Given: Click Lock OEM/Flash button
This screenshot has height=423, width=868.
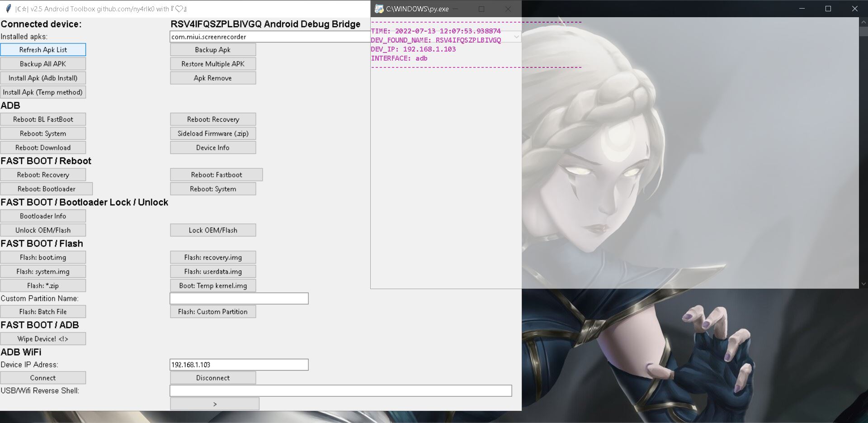Looking at the screenshot, I should [213, 230].
